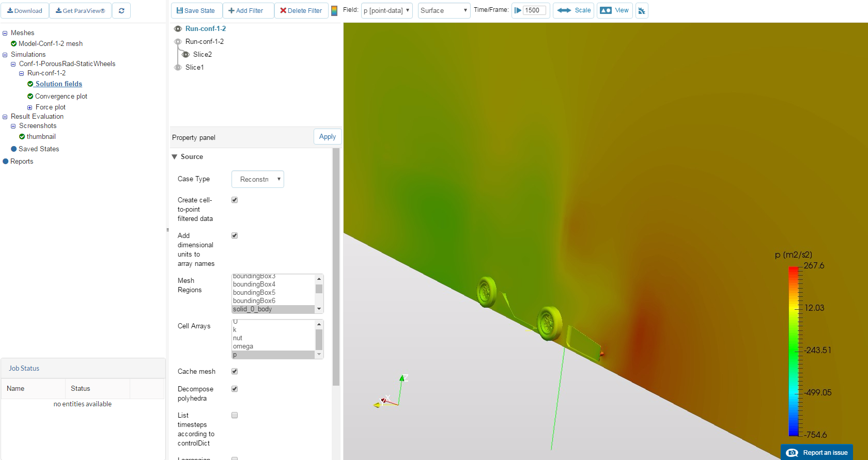The height and width of the screenshot is (460, 868).
Task: Open the Surface representation dropdown
Action: pyautogui.click(x=444, y=11)
